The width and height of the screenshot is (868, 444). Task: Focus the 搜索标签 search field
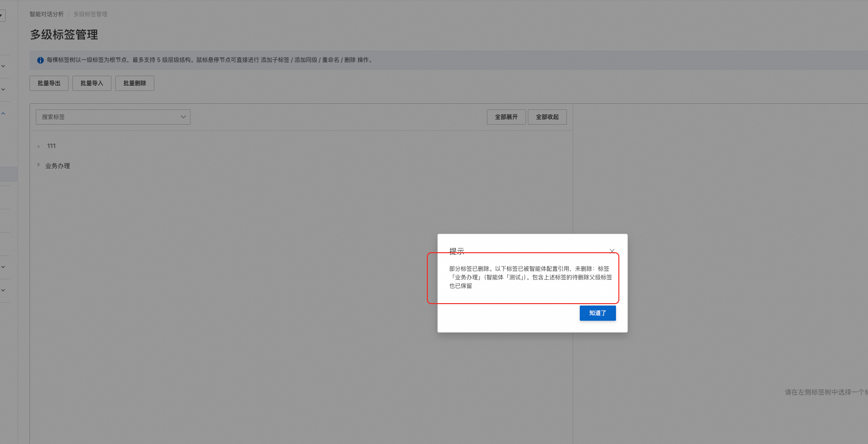pos(113,117)
